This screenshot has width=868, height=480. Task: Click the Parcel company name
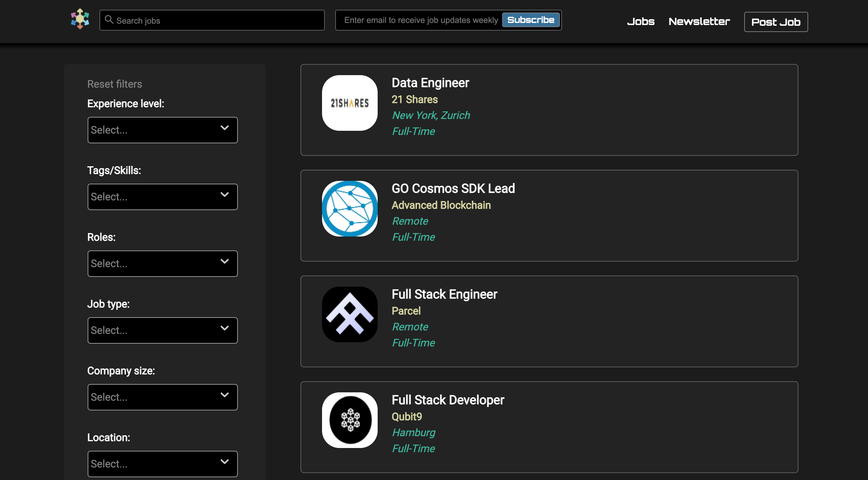click(406, 311)
